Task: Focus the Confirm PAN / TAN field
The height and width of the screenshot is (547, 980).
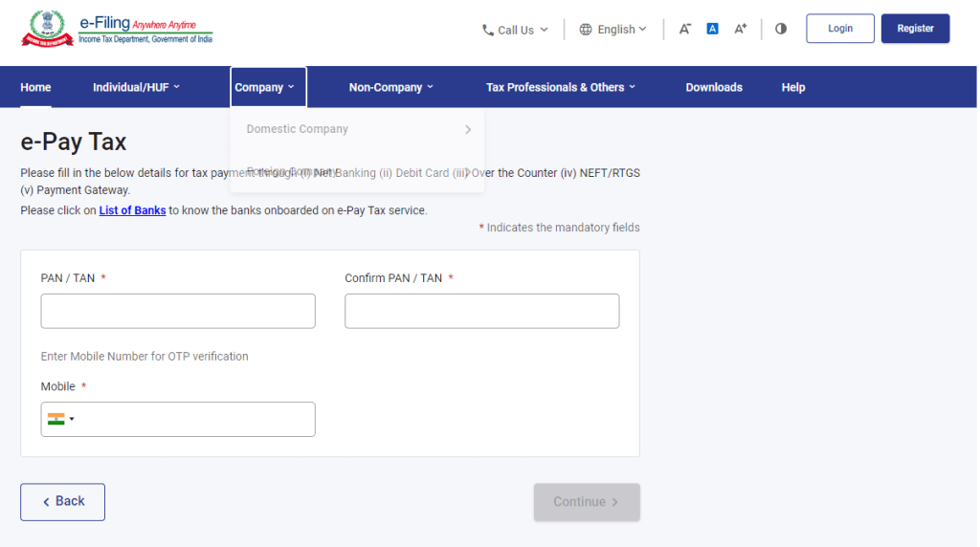Action: (x=481, y=311)
